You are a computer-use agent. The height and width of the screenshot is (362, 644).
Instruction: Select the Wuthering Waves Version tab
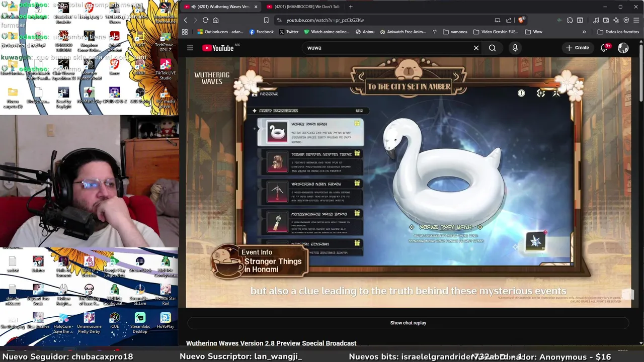click(x=220, y=7)
